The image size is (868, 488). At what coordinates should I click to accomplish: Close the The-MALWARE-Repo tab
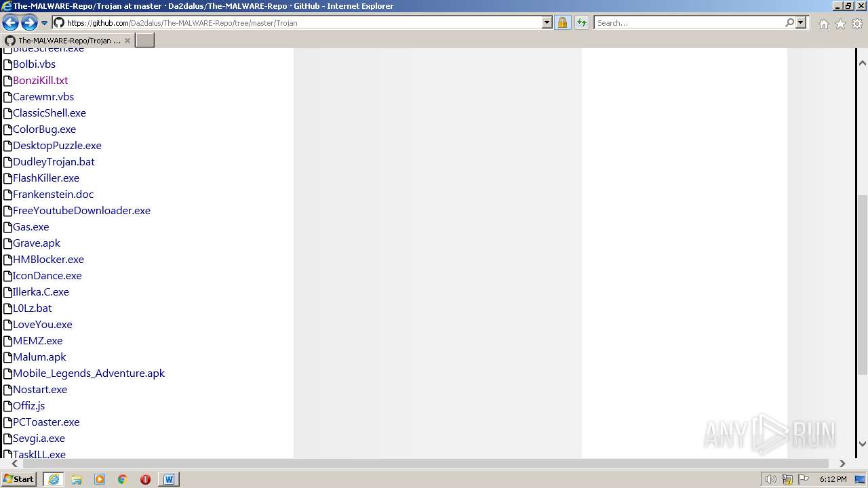pyautogui.click(x=127, y=41)
